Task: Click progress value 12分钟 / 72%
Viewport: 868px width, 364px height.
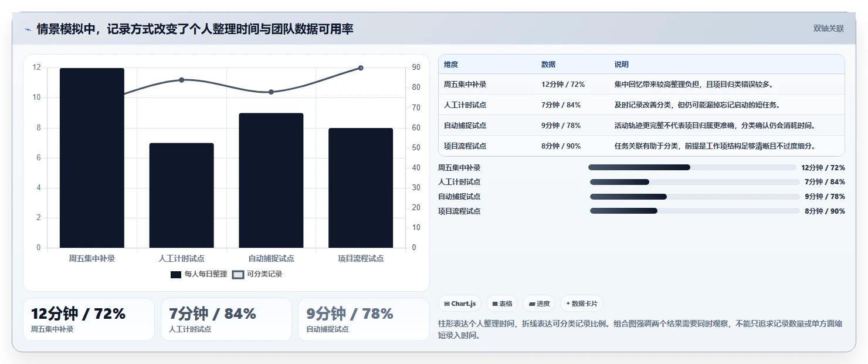Action: click(823, 167)
